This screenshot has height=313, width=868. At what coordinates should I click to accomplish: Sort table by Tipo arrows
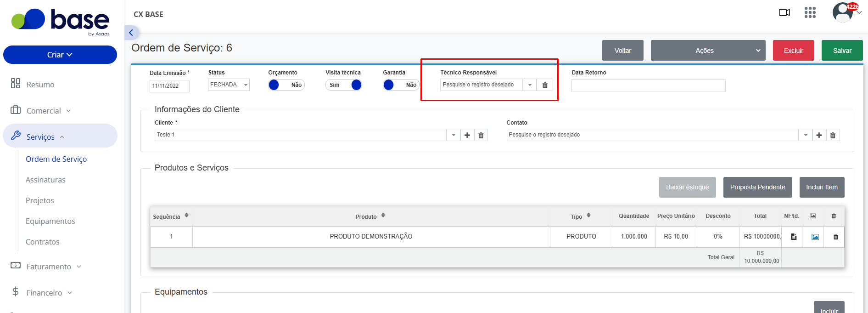588,215
